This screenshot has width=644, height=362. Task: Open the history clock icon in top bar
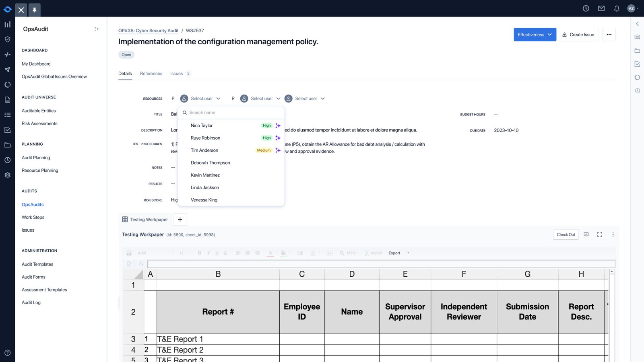pos(586,8)
